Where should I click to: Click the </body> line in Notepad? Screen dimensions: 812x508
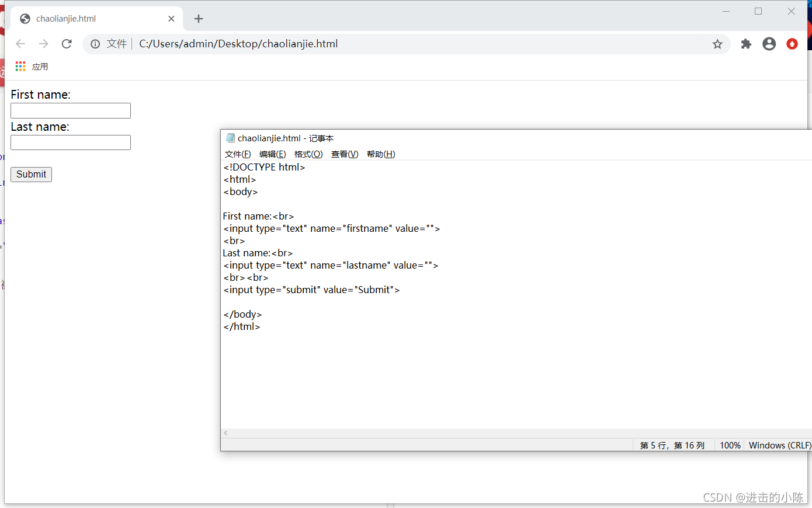coord(242,314)
